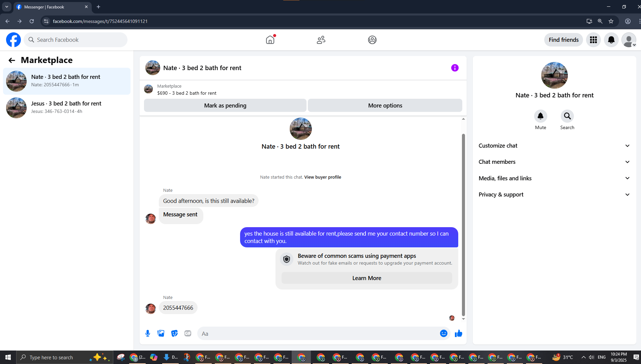Open the Friends icon in the top nav
641x364 pixels.
[x=321, y=40]
